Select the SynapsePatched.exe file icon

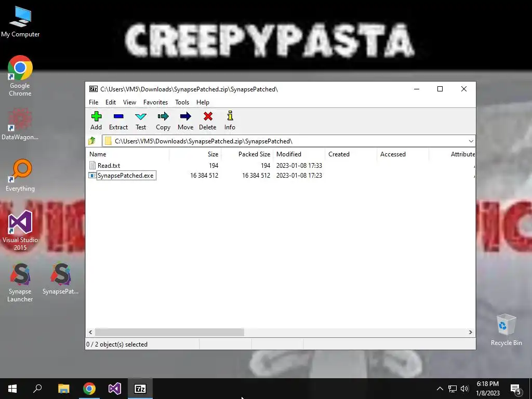92,176
